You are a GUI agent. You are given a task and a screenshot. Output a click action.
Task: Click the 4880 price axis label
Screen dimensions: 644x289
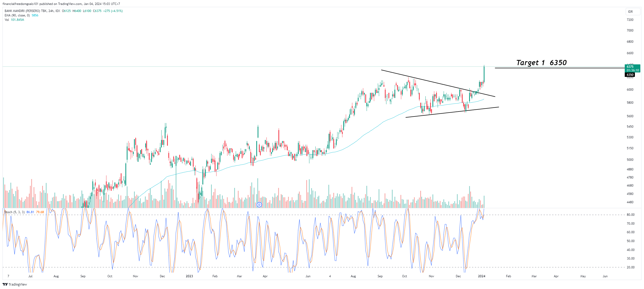coord(630,169)
